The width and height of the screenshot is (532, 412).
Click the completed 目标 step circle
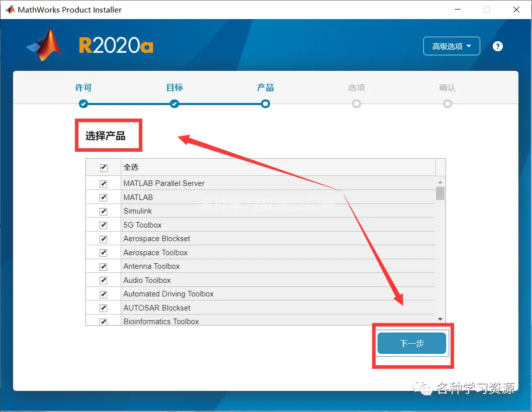174,104
